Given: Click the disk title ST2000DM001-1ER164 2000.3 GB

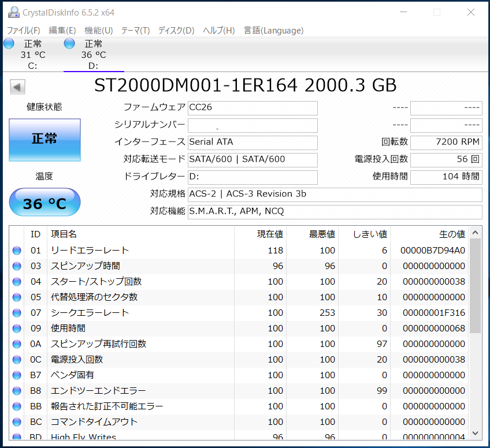Looking at the screenshot, I should 246,85.
